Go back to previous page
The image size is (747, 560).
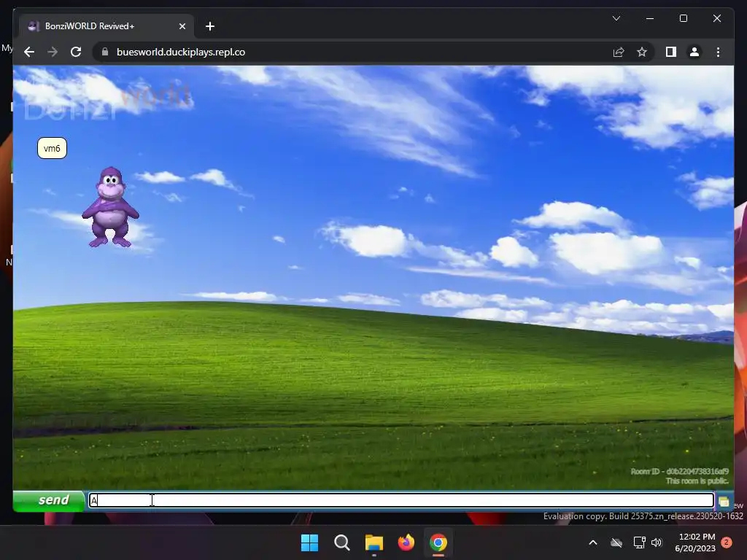pos(29,52)
